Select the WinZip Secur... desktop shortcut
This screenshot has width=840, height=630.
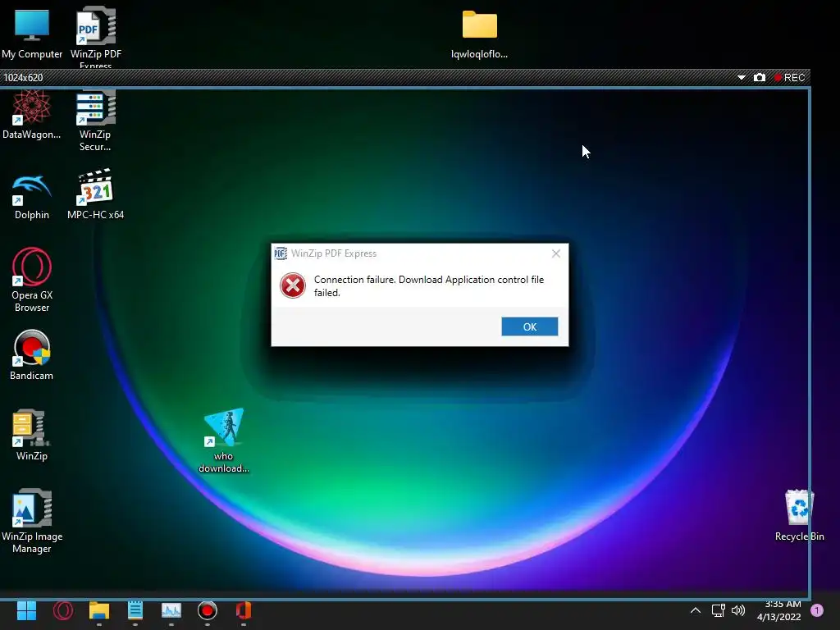pos(95,120)
